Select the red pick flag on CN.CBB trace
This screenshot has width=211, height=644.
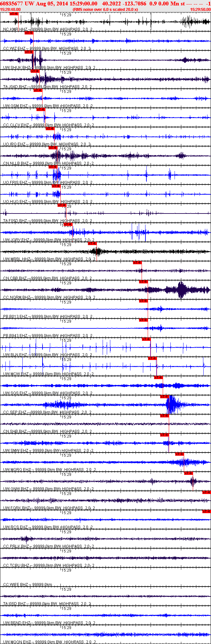pos(137,263)
